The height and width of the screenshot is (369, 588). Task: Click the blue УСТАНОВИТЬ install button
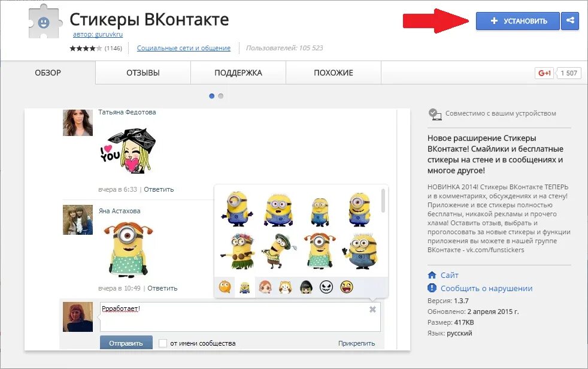[518, 21]
